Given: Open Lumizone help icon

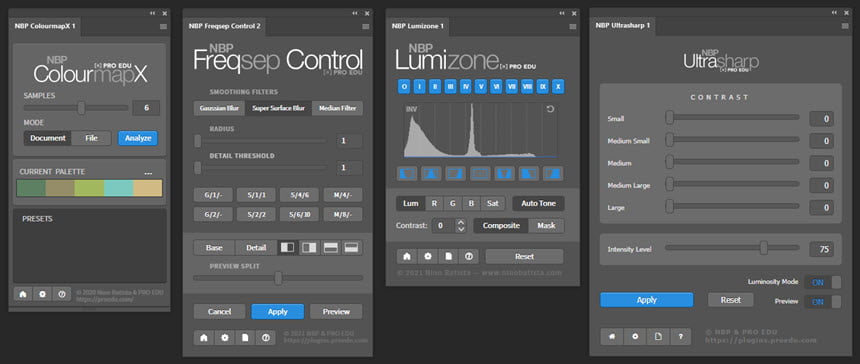Looking at the screenshot, I should [469, 256].
